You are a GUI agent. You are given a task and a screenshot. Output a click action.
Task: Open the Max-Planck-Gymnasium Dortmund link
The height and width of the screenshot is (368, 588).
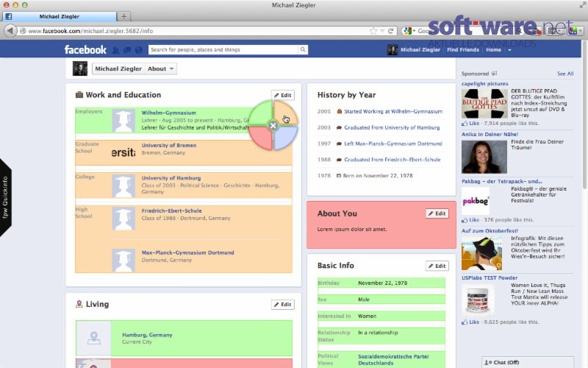[x=187, y=252]
